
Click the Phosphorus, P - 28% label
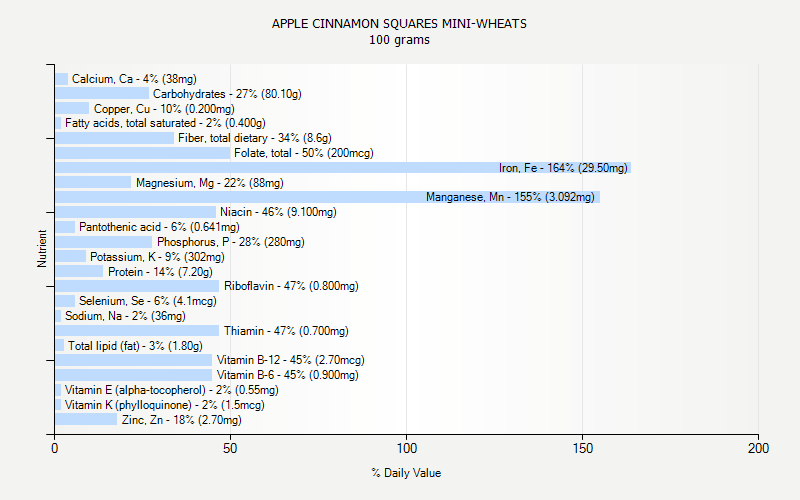231,241
